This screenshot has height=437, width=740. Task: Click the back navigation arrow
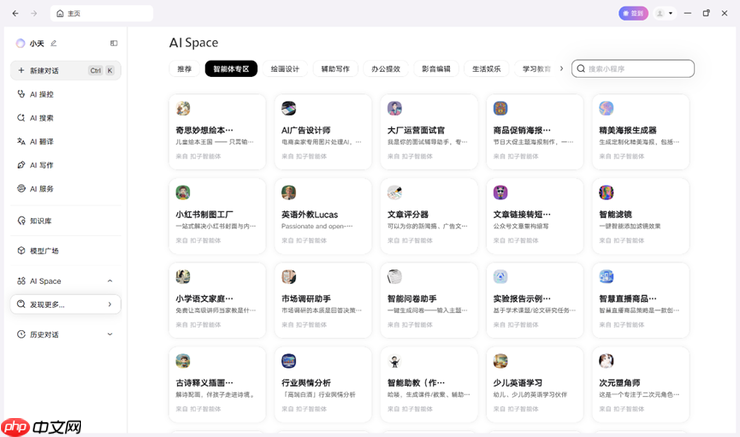point(15,13)
